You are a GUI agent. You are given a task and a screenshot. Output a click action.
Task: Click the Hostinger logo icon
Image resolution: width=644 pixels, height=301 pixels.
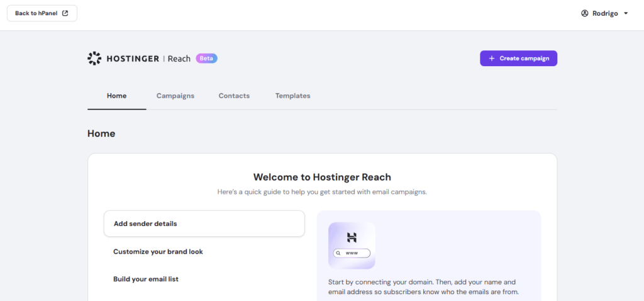(x=94, y=59)
